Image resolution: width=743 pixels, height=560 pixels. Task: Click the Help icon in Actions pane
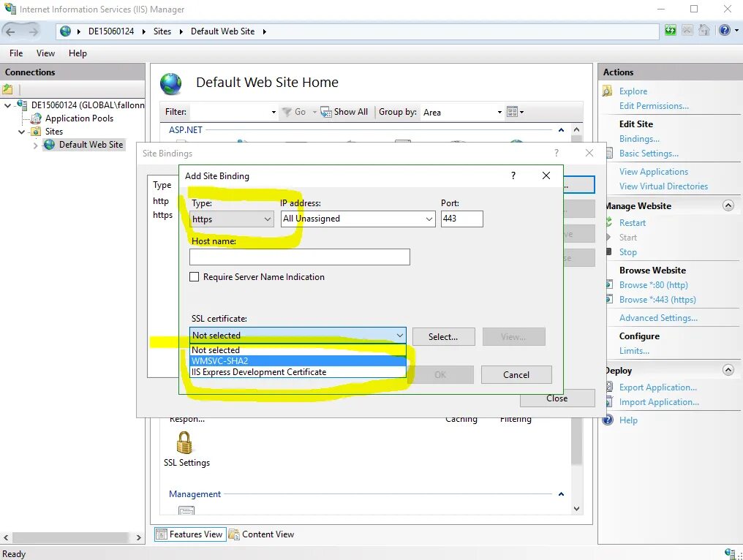[x=608, y=420]
